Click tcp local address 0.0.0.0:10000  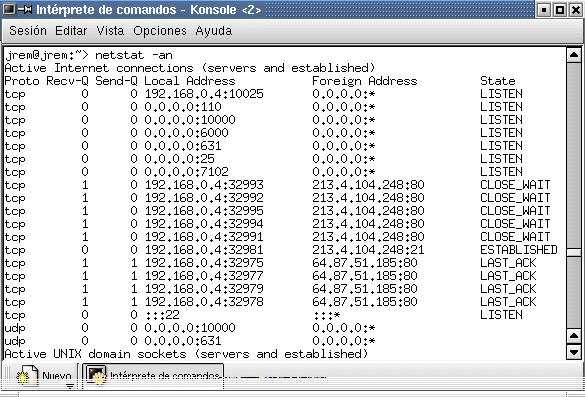[190, 120]
